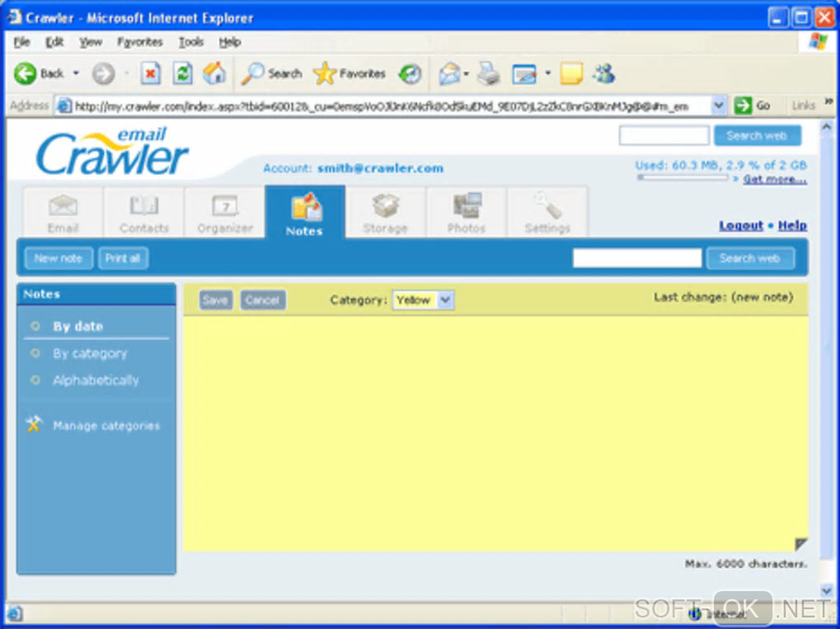Click the blue bar search input field
The width and height of the screenshot is (840, 629).
tap(637, 259)
